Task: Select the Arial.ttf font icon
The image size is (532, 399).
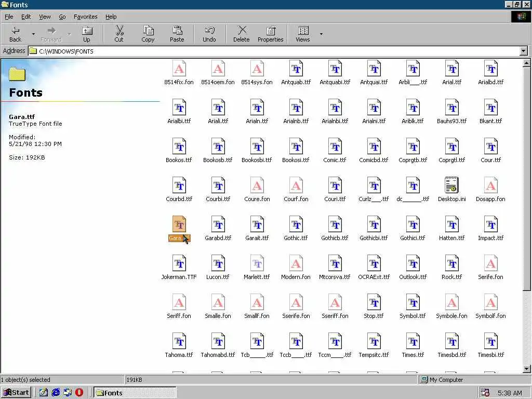Action: 452,73
